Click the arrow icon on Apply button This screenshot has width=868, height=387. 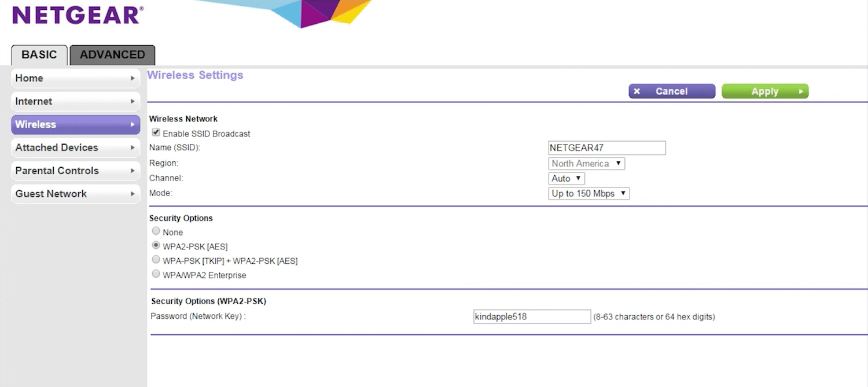click(x=801, y=91)
